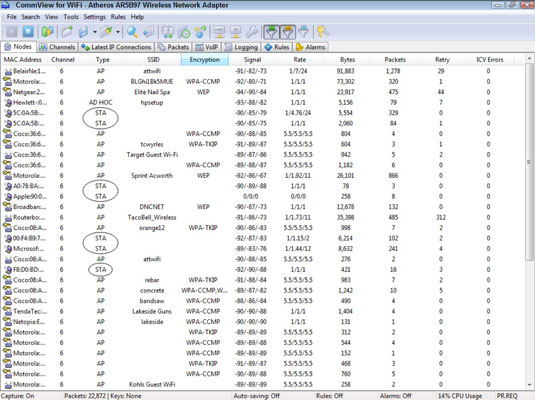The width and height of the screenshot is (535, 400).
Task: Select the 'Target Guest Wi-Fi' SSID cell
Action: 152,155
